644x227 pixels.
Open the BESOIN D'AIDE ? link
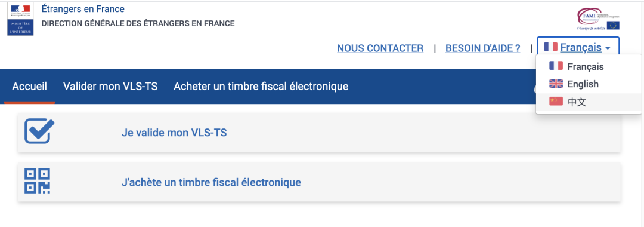click(482, 48)
